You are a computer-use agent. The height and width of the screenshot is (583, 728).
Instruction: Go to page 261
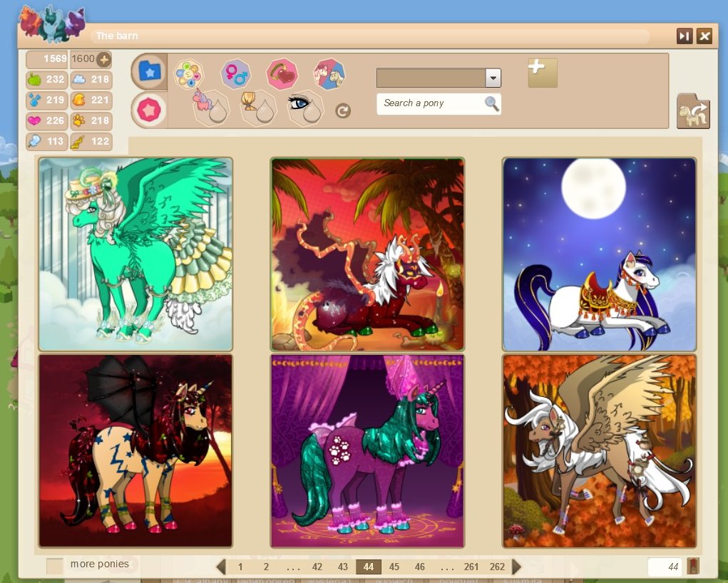[x=471, y=567]
